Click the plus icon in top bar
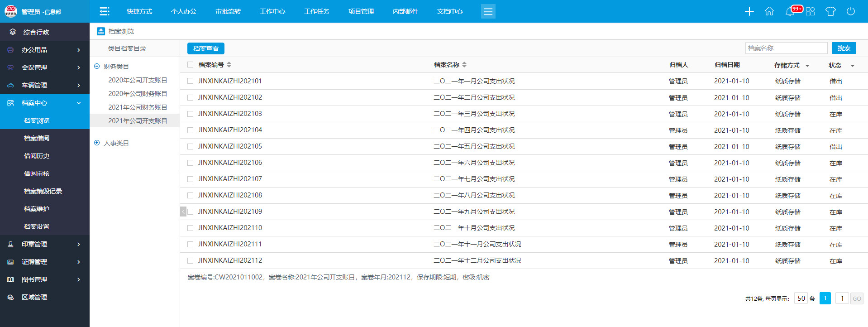The image size is (868, 327). point(749,11)
